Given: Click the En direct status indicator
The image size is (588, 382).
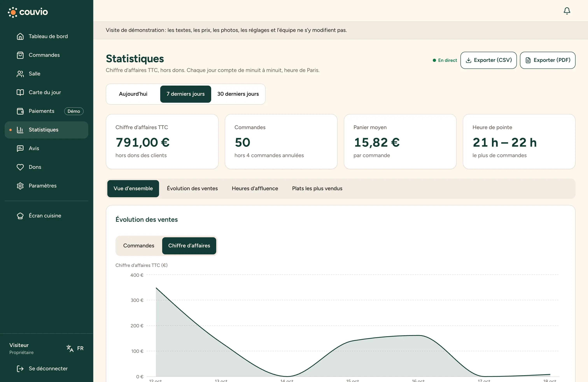Looking at the screenshot, I should click(445, 60).
